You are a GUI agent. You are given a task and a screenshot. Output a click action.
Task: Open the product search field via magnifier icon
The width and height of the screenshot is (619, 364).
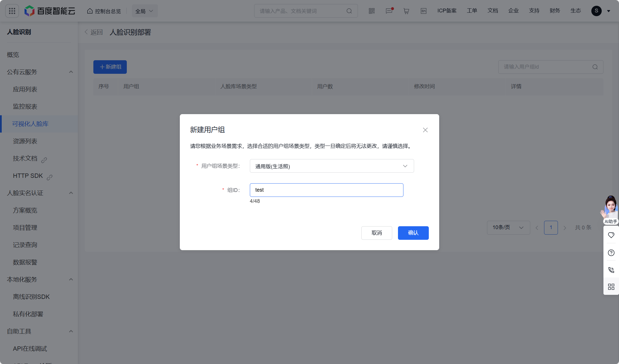(349, 11)
